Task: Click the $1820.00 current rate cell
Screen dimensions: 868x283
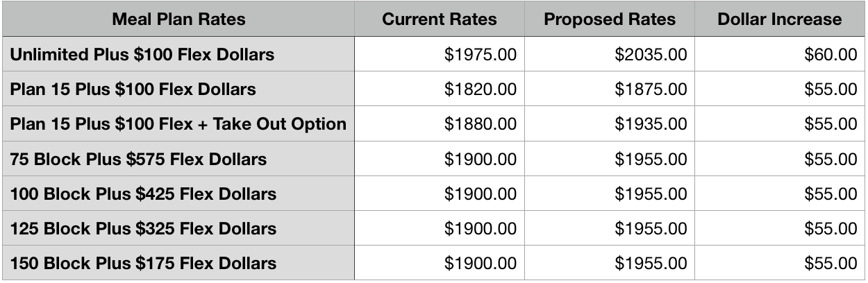Action: pyautogui.click(x=440, y=89)
